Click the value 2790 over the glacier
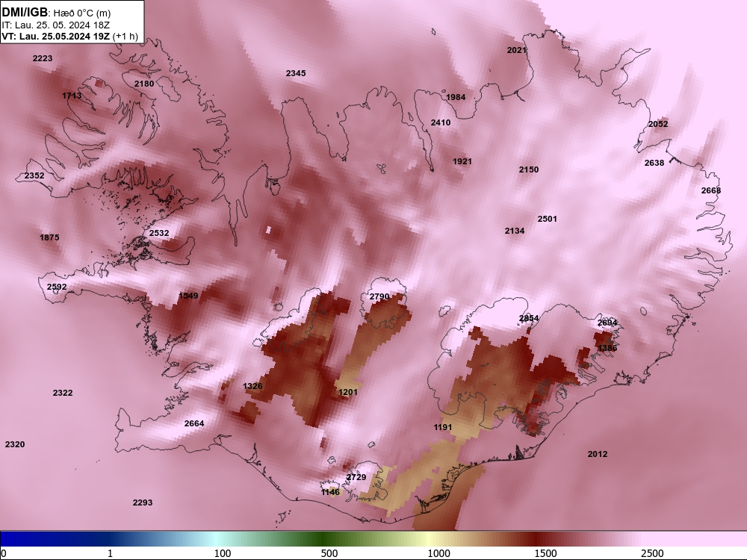Image resolution: width=747 pixels, height=560 pixels. click(379, 296)
